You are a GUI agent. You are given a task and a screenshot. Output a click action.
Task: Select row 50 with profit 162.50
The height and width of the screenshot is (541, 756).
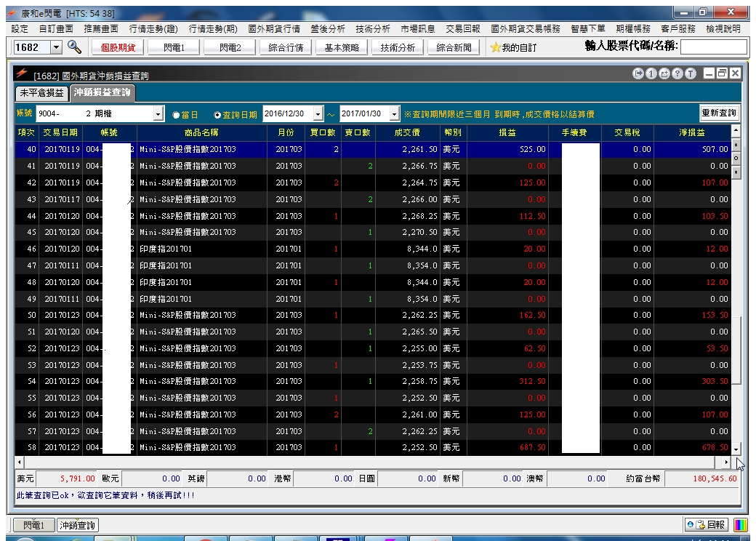(373, 316)
